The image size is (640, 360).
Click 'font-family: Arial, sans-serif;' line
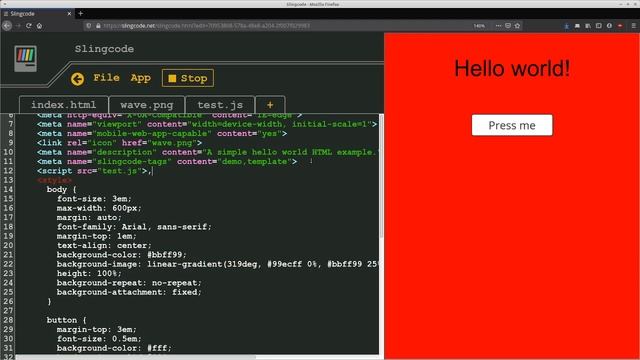pyautogui.click(x=134, y=227)
